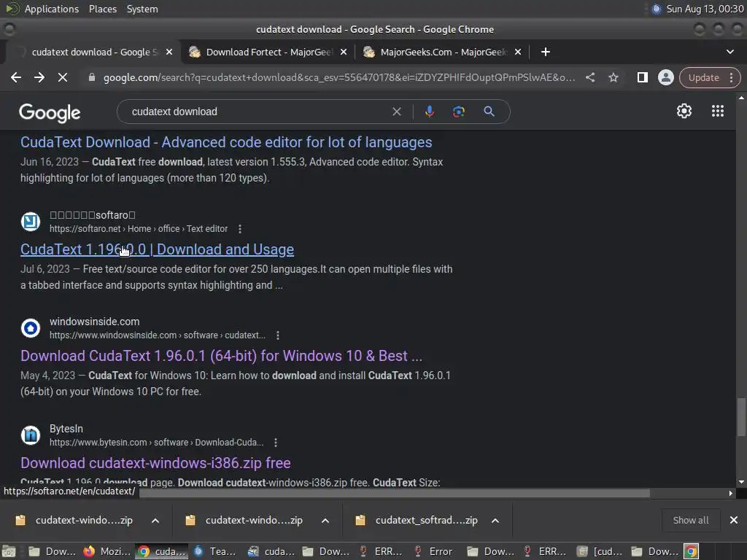Close the cudatext download Google tab
747x560 pixels.
coord(169,52)
